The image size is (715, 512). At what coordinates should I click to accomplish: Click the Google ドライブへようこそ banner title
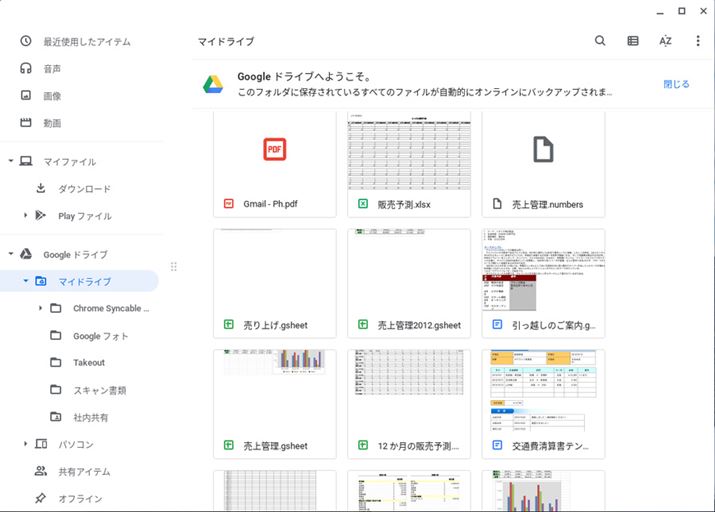305,77
